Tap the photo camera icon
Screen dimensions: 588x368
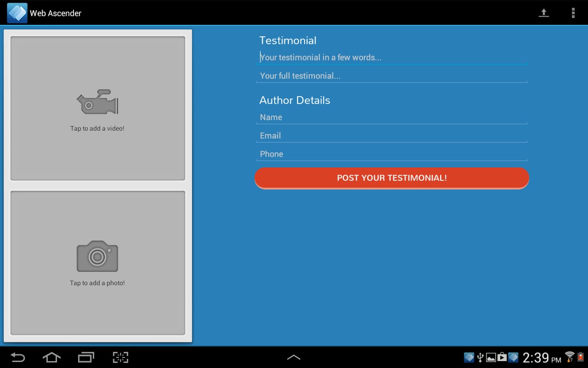[x=97, y=256]
